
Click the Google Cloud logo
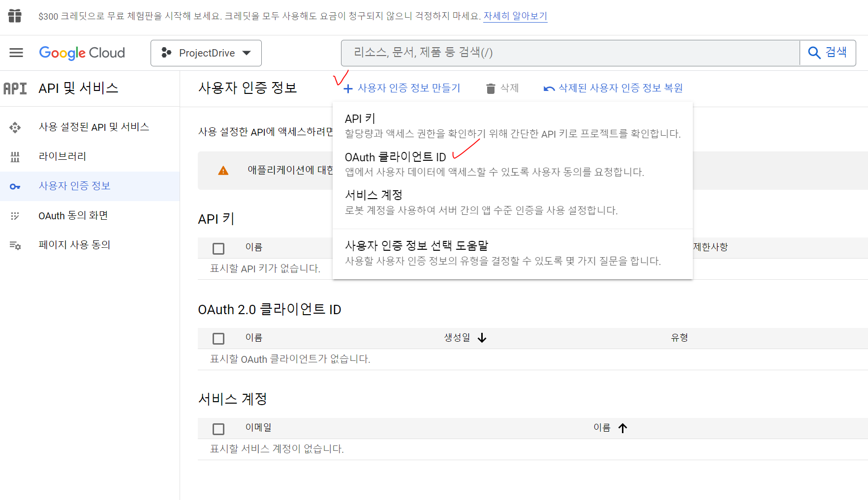[x=82, y=53]
